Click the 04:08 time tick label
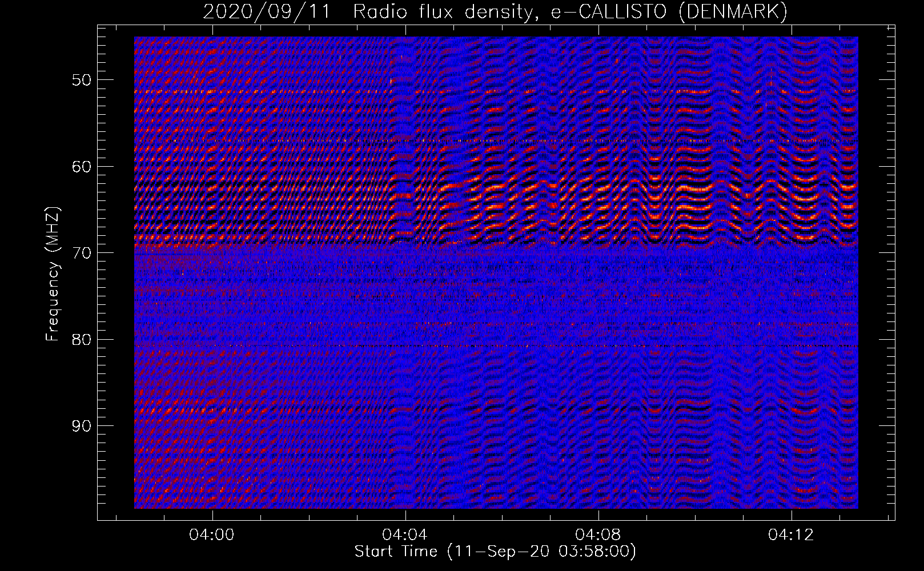The height and width of the screenshot is (571, 924). click(x=598, y=535)
